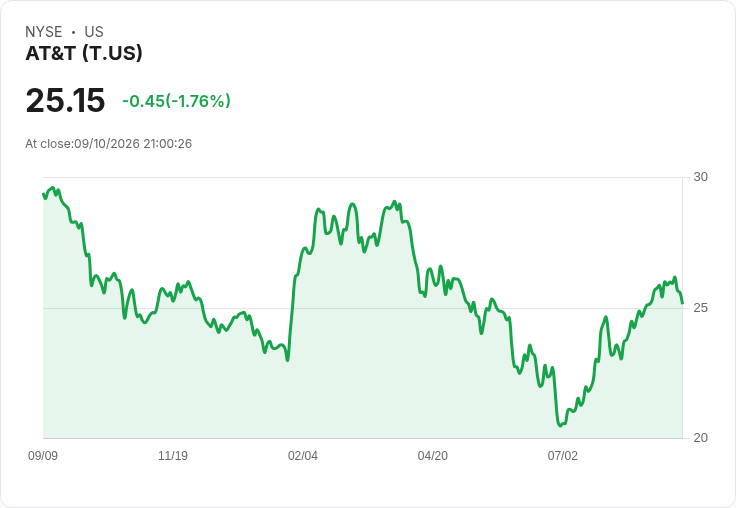Select the 04/20 date on the time axis
The image size is (736, 508).
[433, 456]
